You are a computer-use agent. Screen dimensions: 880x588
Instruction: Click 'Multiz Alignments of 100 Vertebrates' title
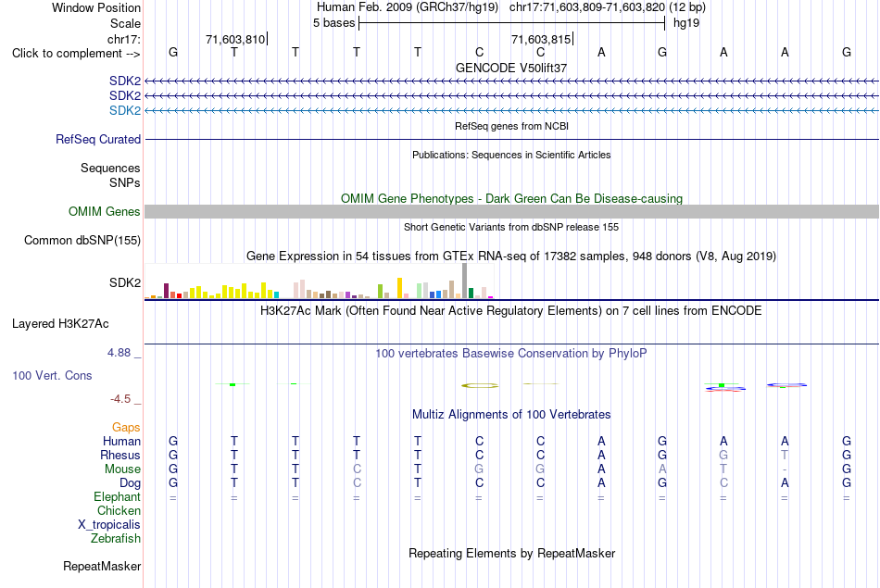point(511,415)
